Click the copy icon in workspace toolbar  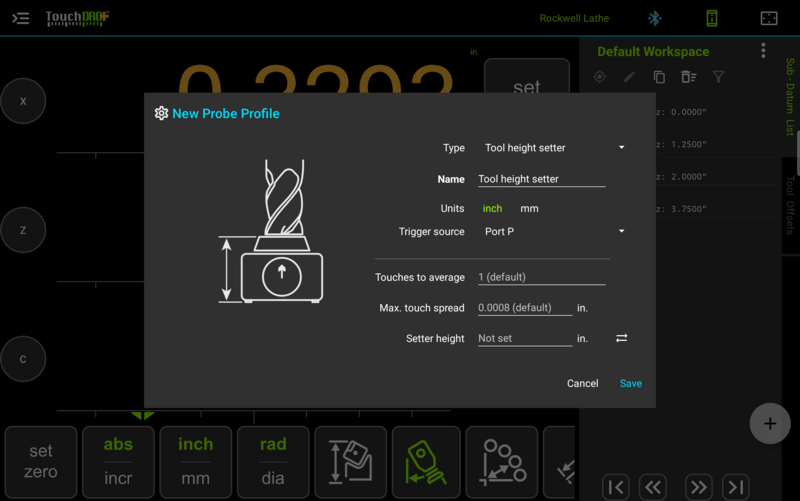tap(659, 77)
